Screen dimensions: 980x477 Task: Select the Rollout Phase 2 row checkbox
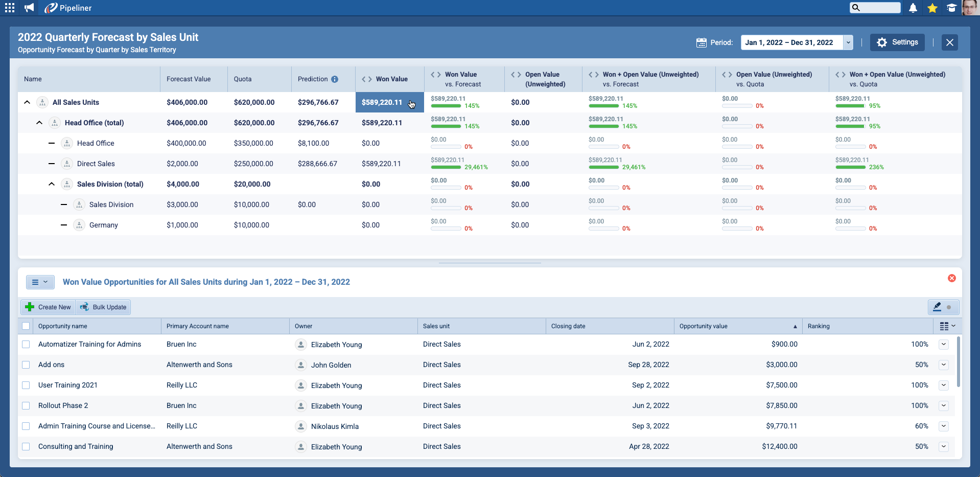click(26, 406)
